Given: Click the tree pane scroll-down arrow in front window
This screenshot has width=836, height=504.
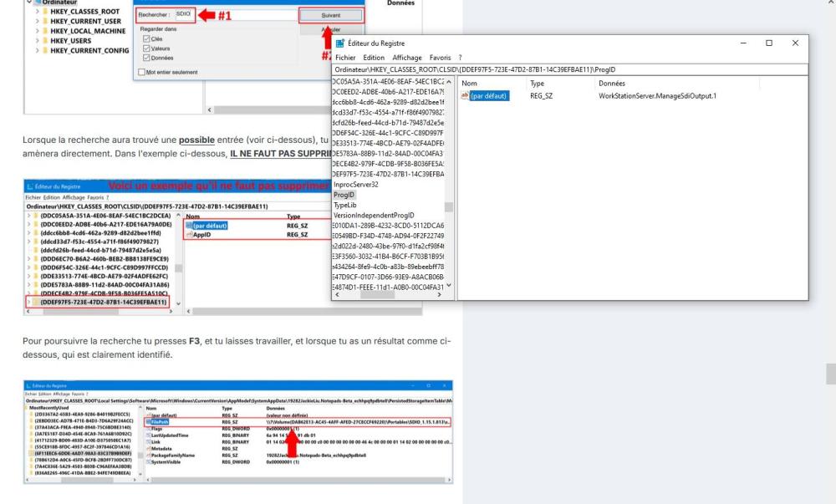Looking at the screenshot, I should coord(449,286).
